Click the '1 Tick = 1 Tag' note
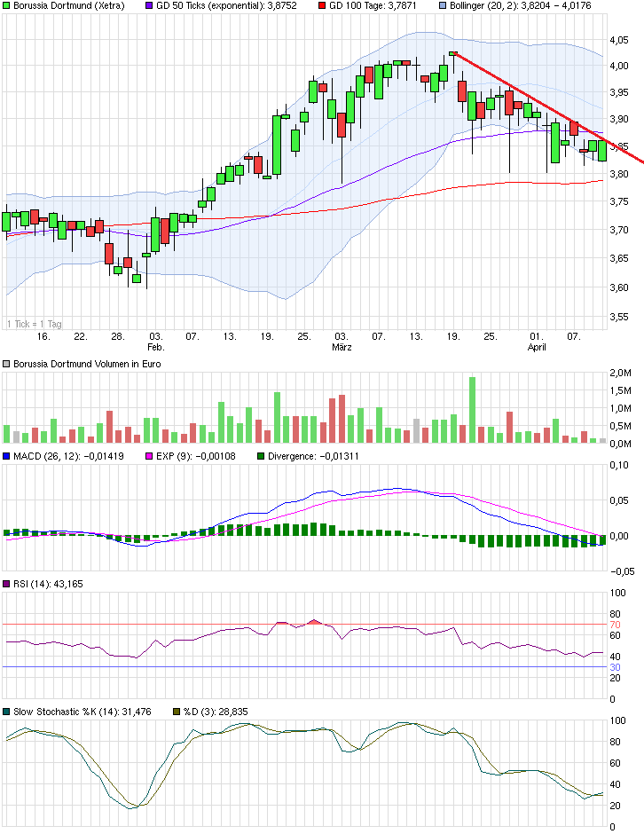644x834 pixels. click(35, 324)
